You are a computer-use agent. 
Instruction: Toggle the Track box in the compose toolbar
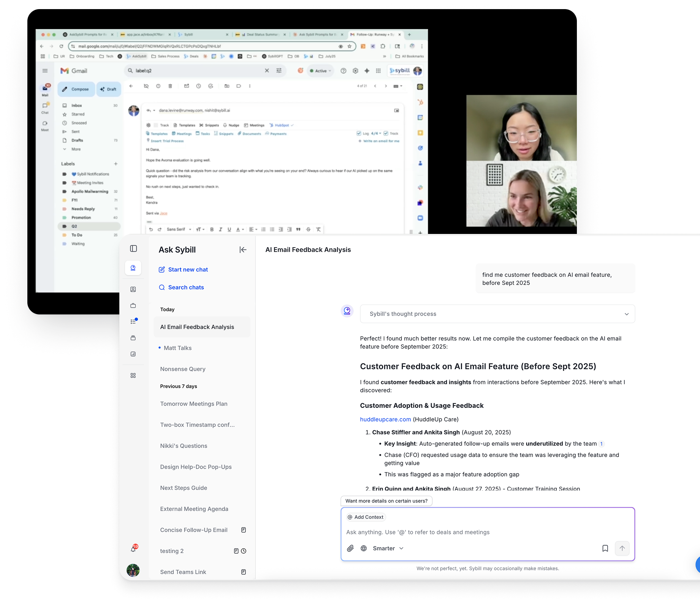156,125
